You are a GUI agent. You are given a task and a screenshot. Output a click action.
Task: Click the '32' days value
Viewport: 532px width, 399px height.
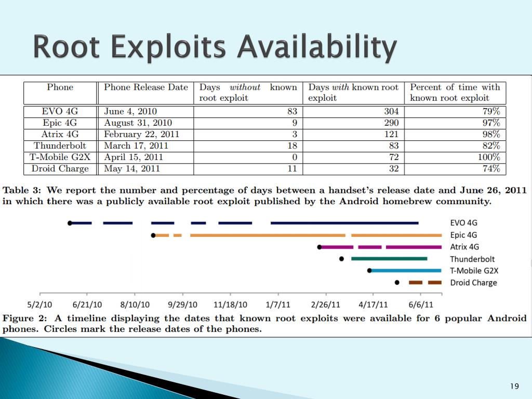coord(394,169)
